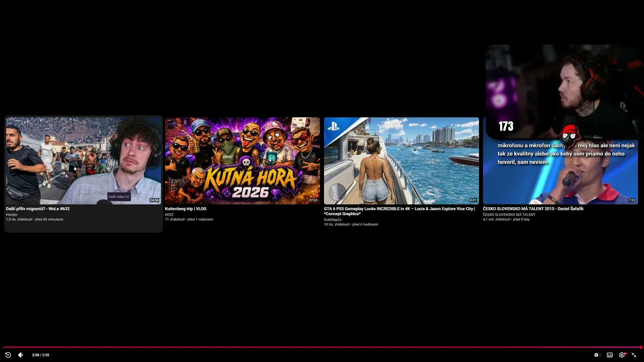644x362 pixels.
Task: Click the '71 zhlédnutí • před 1 měsícem' text
Action: 189,219
